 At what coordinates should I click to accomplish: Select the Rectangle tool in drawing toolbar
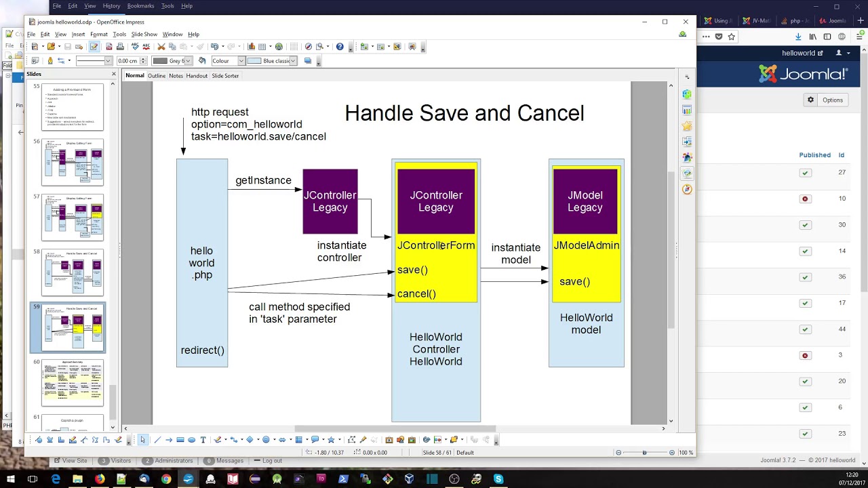(180, 440)
